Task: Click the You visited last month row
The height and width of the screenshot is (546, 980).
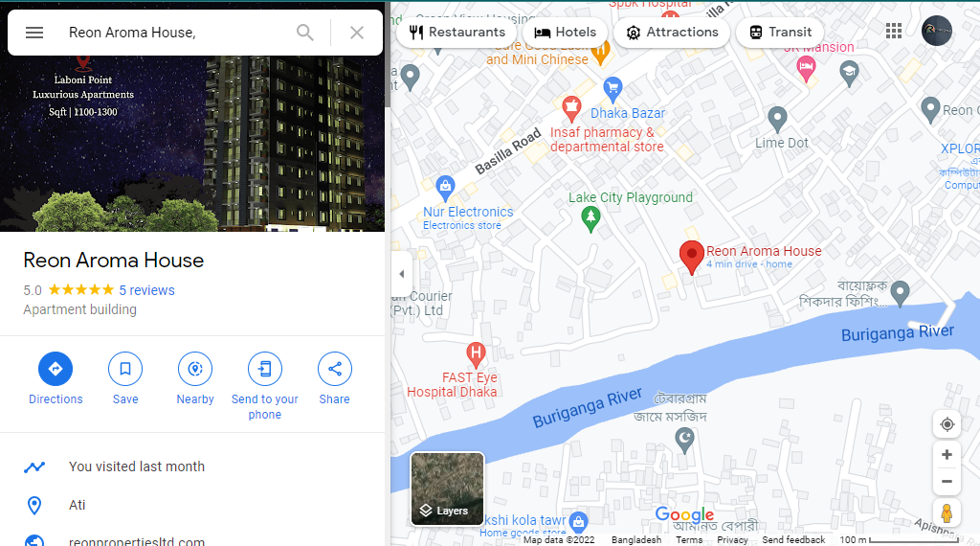Action: [192, 466]
